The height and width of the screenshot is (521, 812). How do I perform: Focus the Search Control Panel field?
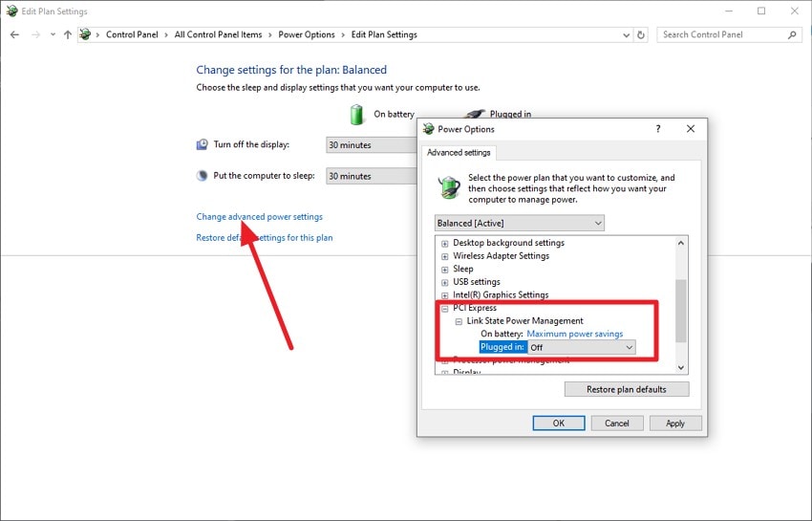[x=729, y=34]
